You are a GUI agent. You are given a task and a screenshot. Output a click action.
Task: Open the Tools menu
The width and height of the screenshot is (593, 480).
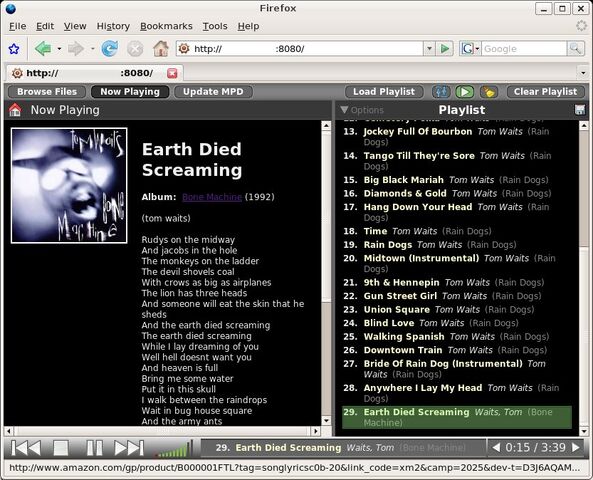pos(215,26)
